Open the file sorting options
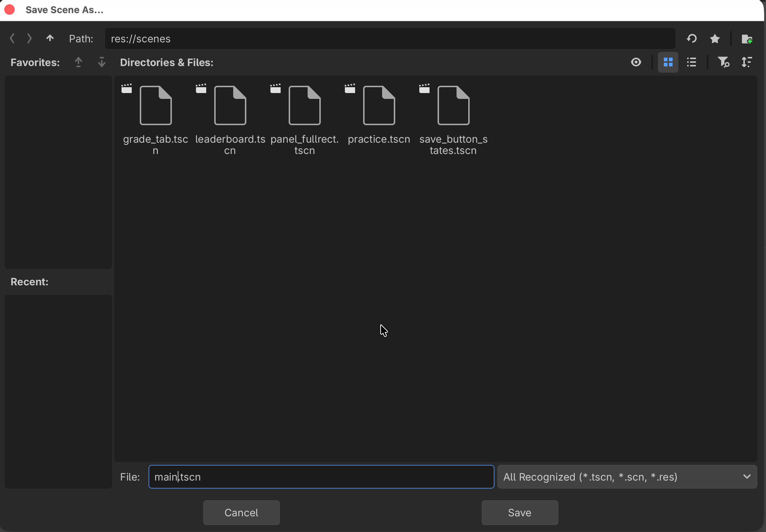 747,62
